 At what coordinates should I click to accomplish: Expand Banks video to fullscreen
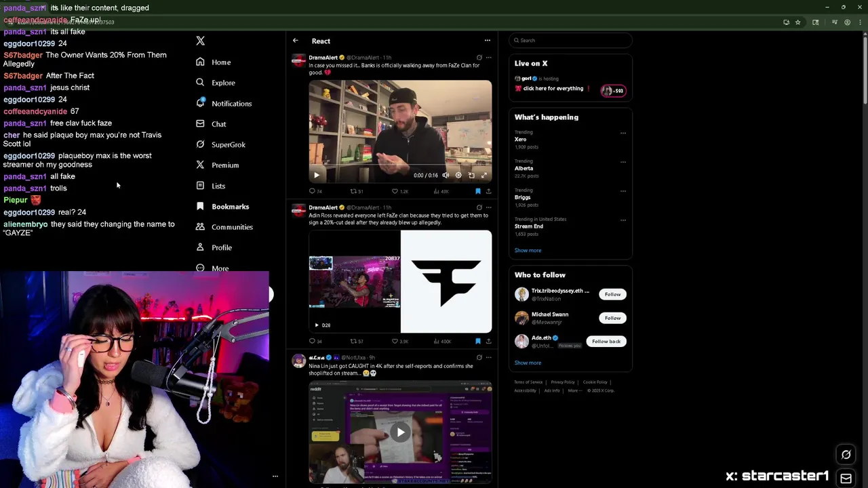(484, 175)
